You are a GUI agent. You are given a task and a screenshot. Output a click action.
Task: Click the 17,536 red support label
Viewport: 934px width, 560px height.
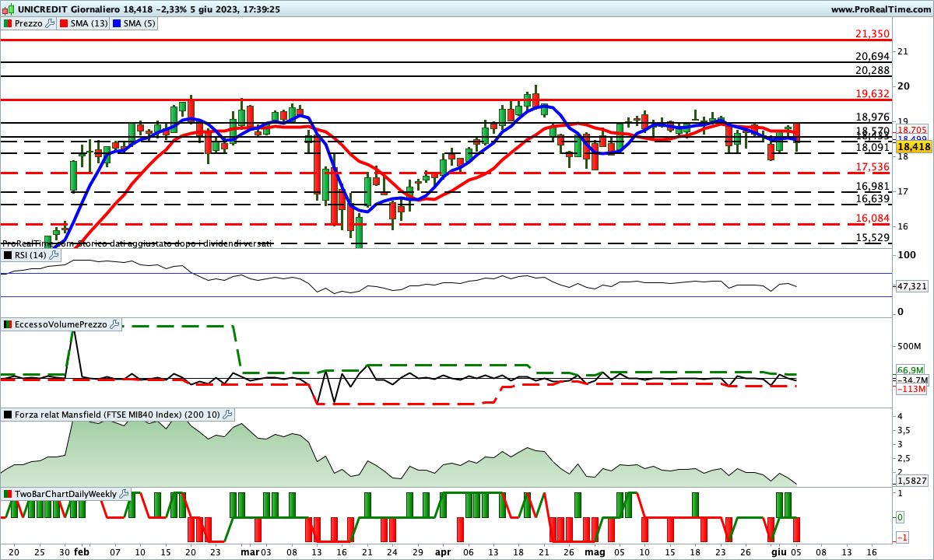point(872,166)
